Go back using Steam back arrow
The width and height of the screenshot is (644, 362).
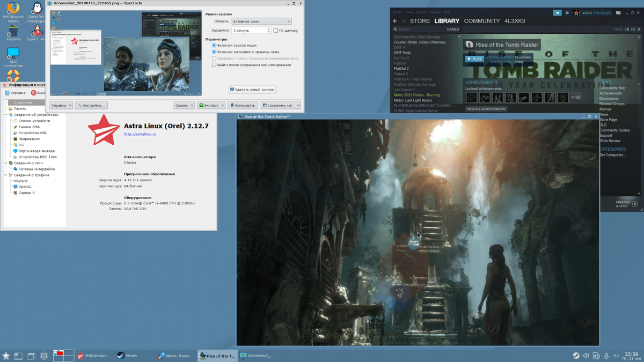[396, 21]
